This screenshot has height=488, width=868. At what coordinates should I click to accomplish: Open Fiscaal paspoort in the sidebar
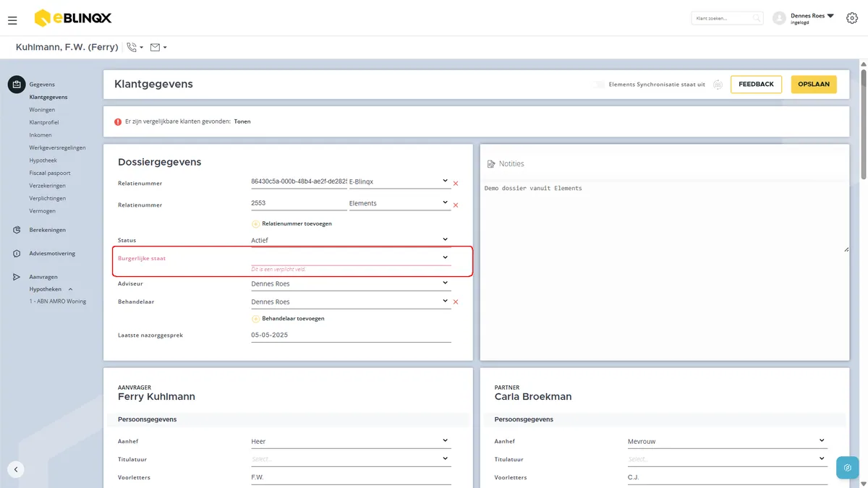point(50,173)
